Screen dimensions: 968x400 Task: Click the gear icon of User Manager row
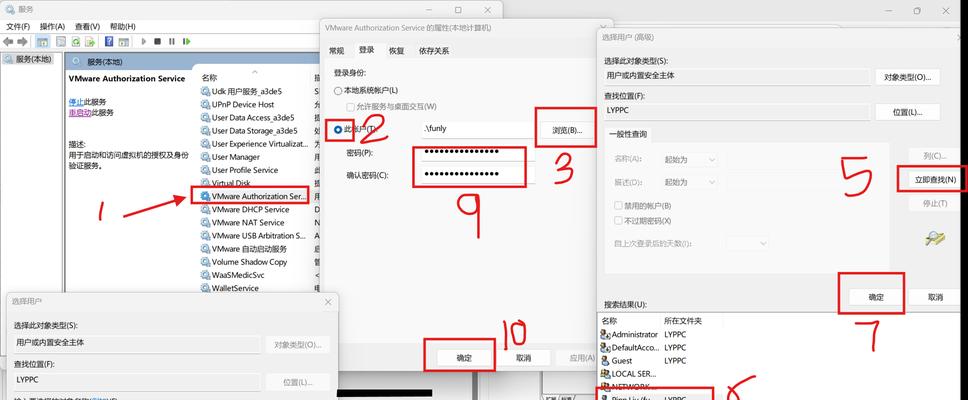pos(205,157)
